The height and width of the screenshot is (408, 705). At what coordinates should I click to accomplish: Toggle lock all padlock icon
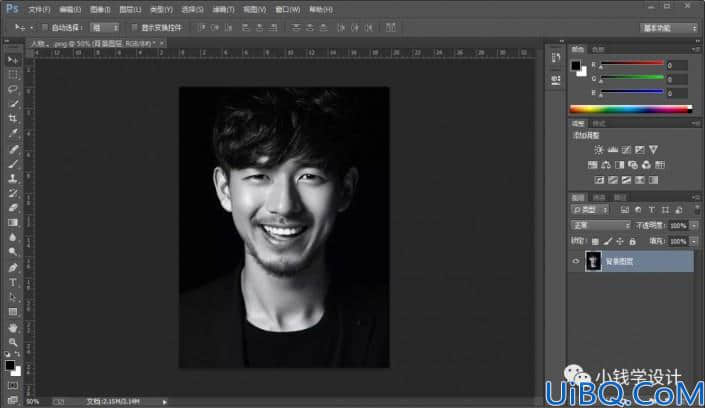pos(633,242)
